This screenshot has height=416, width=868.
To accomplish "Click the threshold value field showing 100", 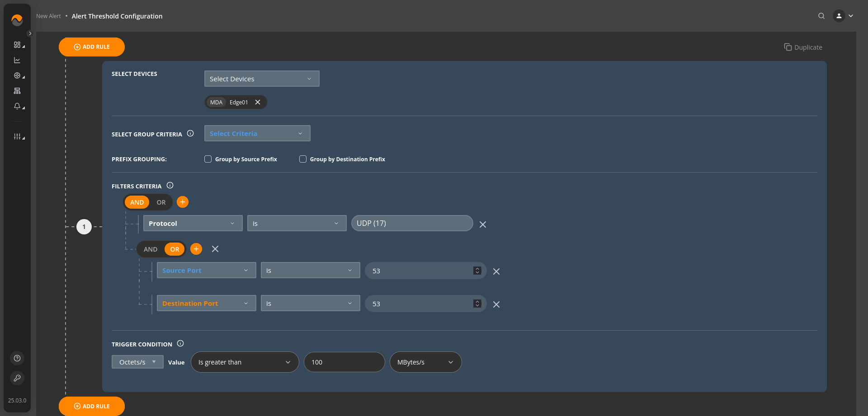I will [x=344, y=362].
